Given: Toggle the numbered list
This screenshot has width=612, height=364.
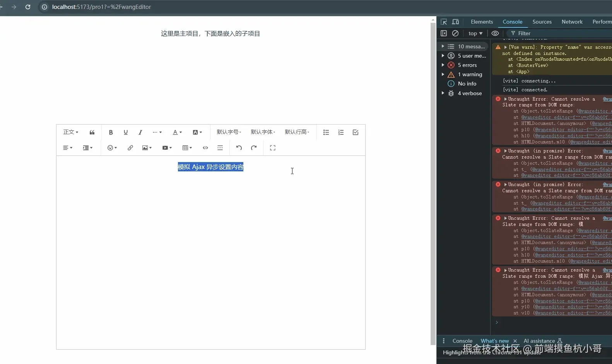Looking at the screenshot, I should [341, 132].
